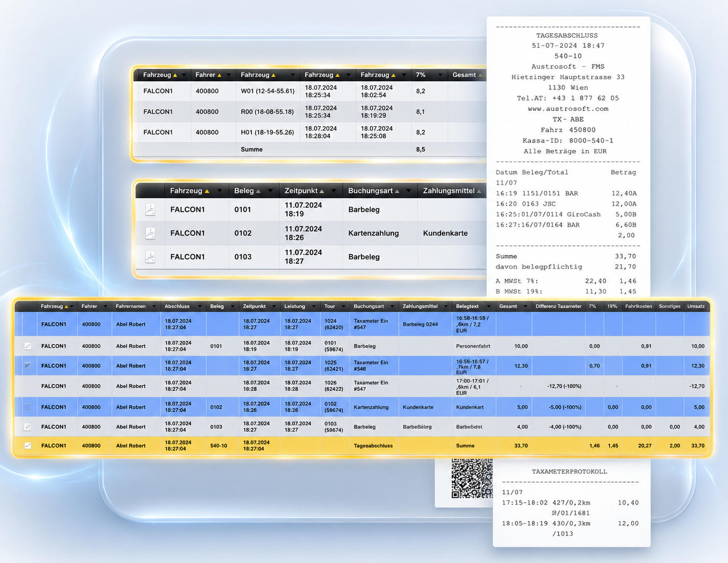Select the row with Tour 1026 (62422)
728x563 pixels.
[x=362, y=386]
